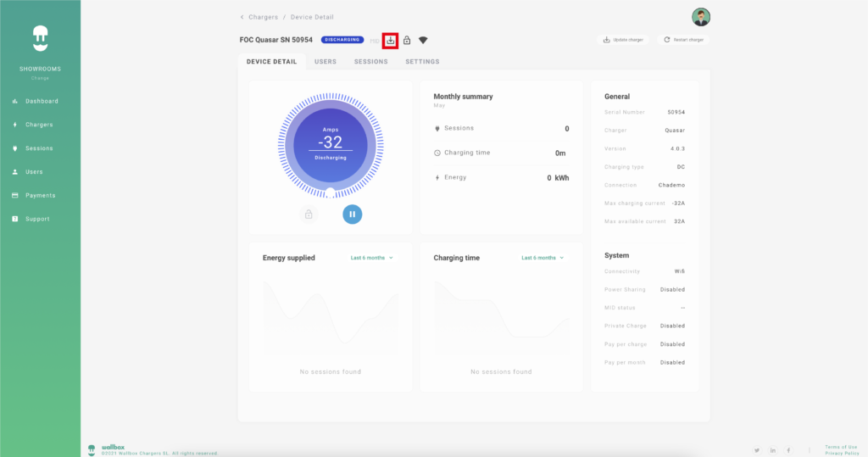Click the Update charger button
The width and height of the screenshot is (868, 457).
click(623, 40)
